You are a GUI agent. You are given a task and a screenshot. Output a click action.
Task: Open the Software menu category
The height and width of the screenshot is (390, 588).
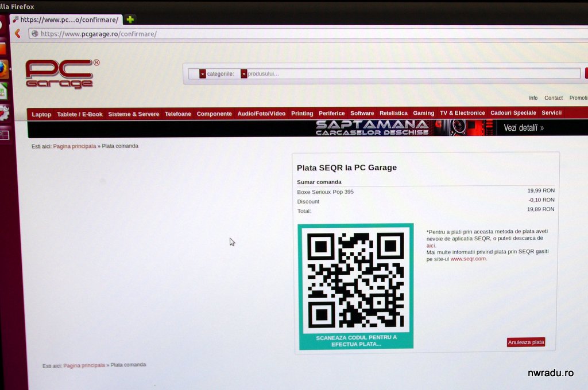click(362, 113)
